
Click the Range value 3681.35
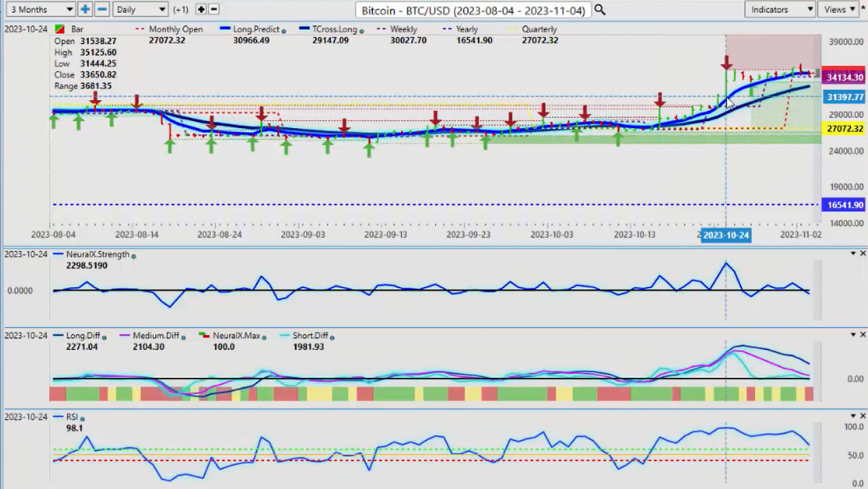(96, 86)
